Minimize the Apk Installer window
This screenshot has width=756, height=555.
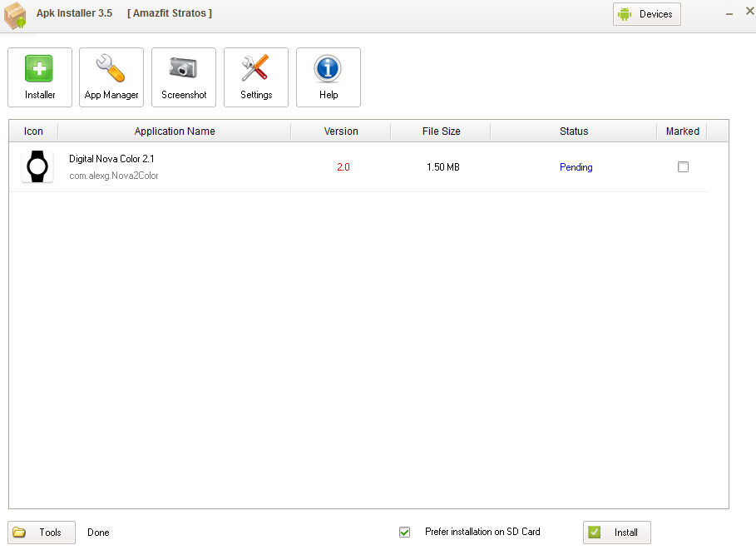729,14
